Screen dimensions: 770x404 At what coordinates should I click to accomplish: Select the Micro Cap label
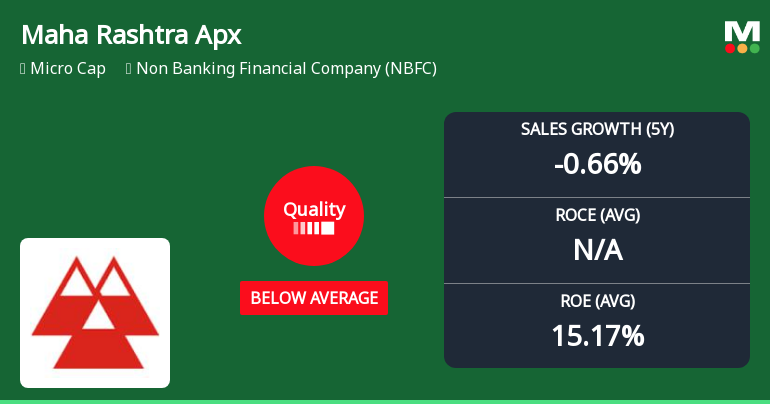pyautogui.click(x=70, y=69)
